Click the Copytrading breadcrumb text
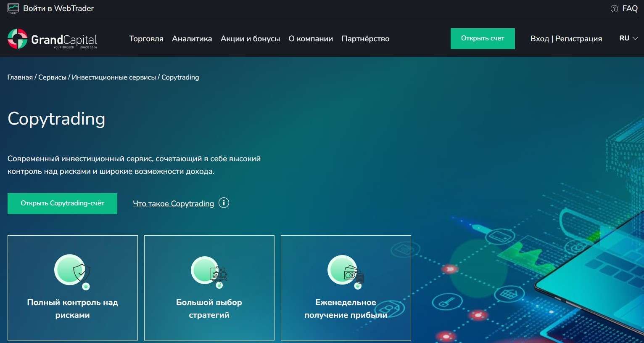This screenshot has width=644, height=343. pos(180,77)
